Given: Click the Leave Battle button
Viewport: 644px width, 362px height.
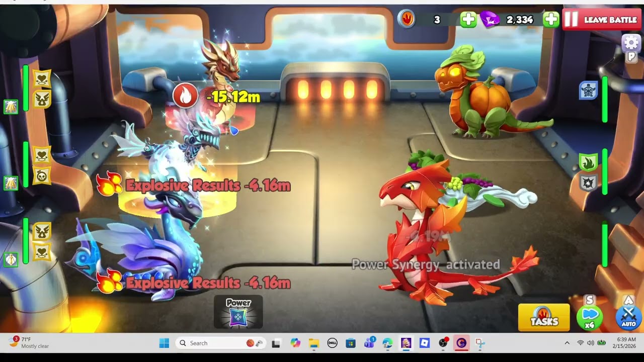Looking at the screenshot, I should pos(603,20).
